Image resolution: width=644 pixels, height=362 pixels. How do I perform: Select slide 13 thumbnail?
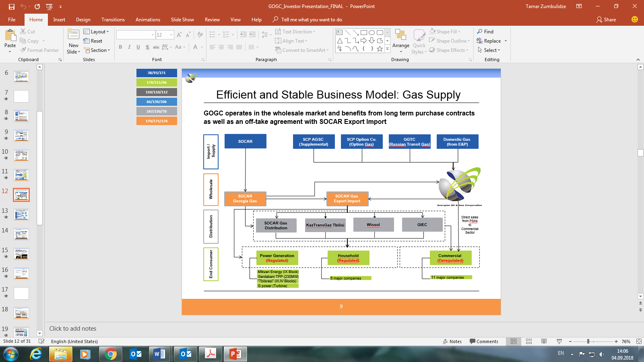[x=21, y=215]
